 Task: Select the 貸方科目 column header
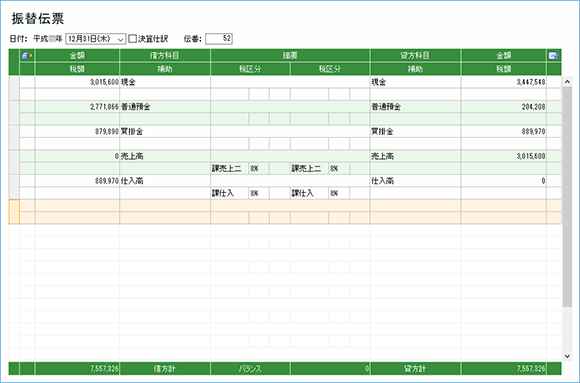[415, 56]
